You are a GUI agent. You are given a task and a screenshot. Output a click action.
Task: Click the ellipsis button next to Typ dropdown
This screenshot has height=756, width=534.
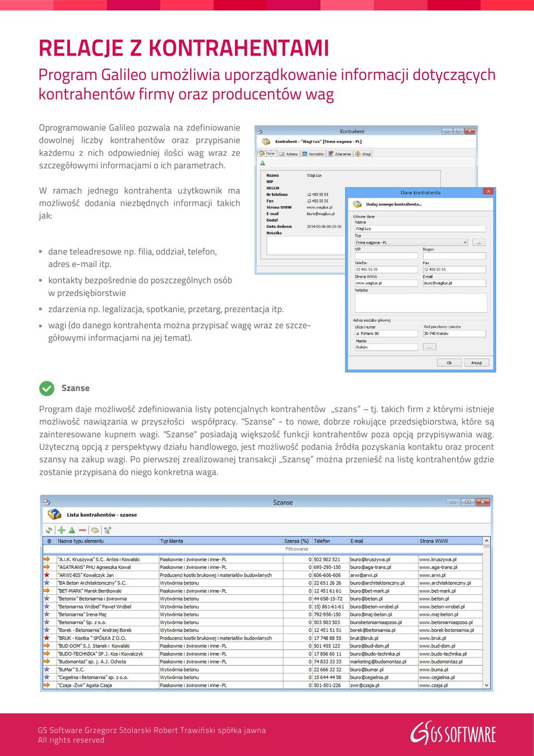point(479,243)
